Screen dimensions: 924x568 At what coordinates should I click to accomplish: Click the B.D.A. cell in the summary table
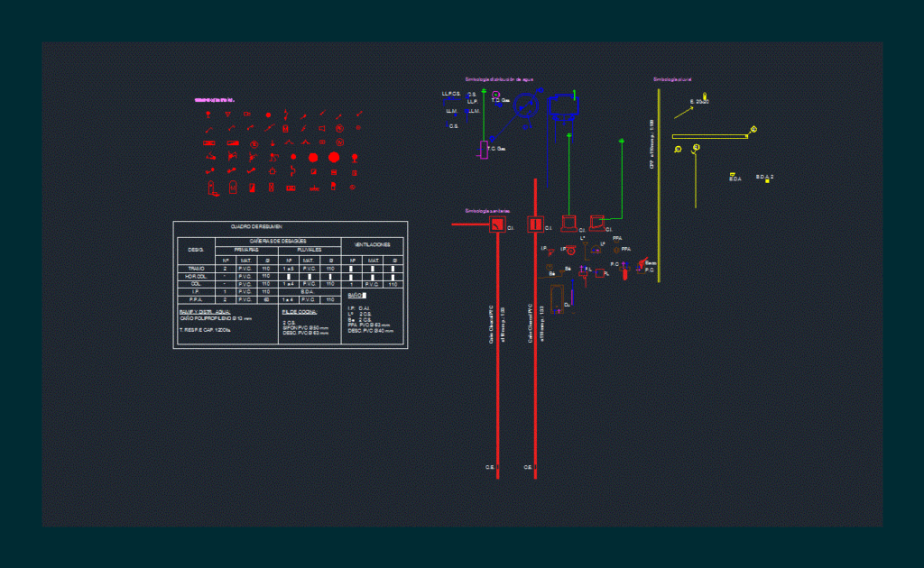tap(308, 292)
